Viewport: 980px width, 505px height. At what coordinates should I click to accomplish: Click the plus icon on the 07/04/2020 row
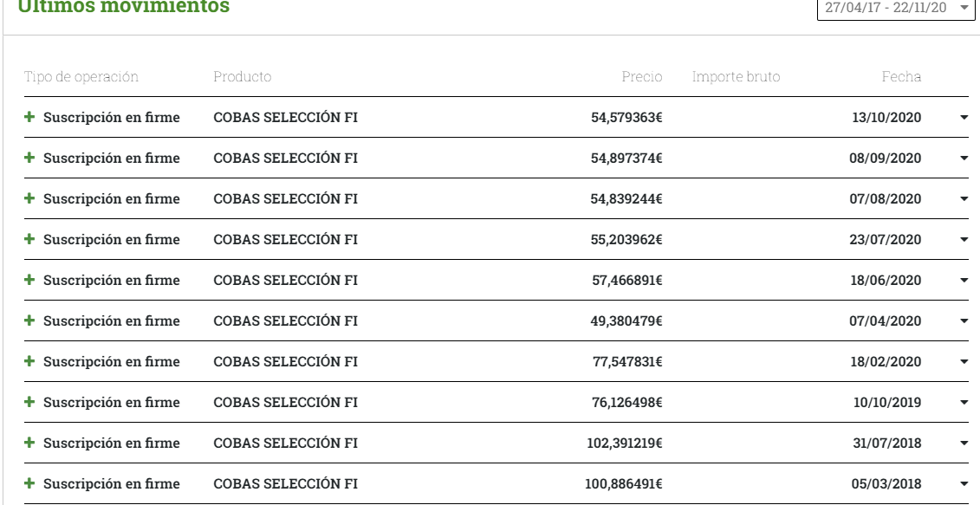pyautogui.click(x=29, y=320)
